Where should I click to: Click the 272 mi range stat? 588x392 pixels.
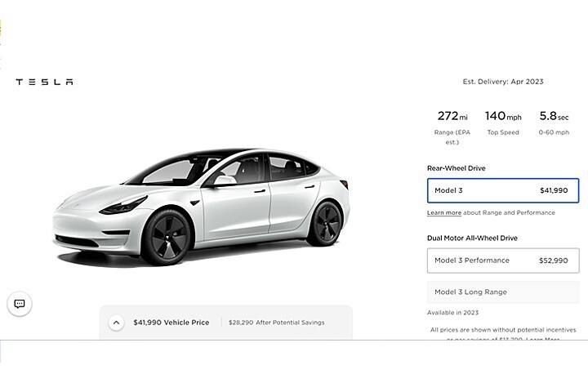(452, 117)
